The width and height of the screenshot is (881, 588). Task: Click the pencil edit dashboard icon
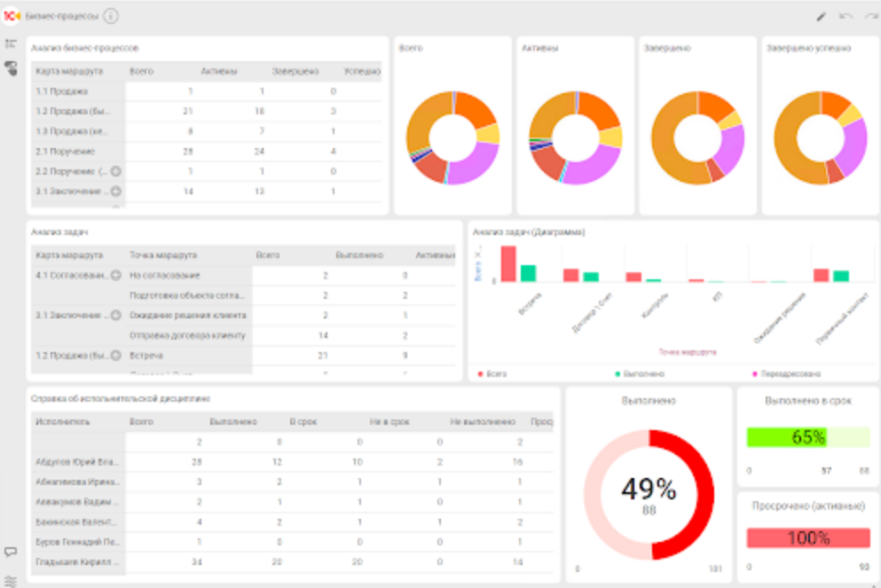[x=822, y=17]
